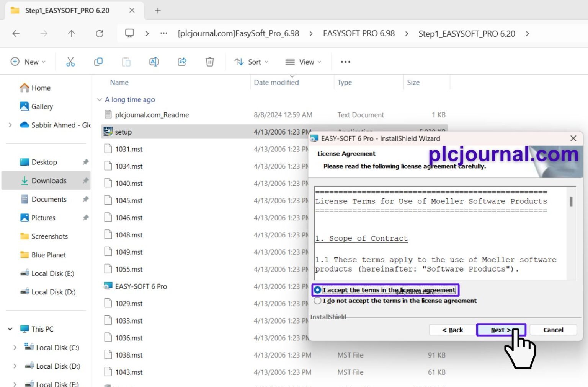The height and width of the screenshot is (387, 588).
Task: Click the Cancel button in the wizard
Action: 552,330
